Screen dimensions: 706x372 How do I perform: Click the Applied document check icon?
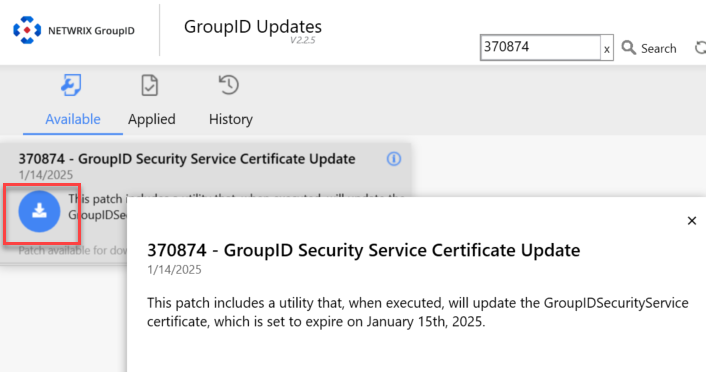click(149, 85)
